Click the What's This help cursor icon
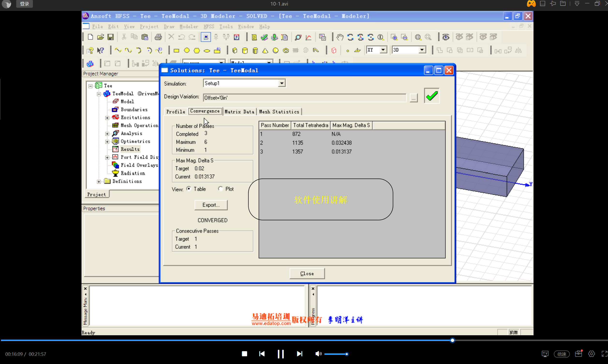Image resolution: width=608 pixels, height=364 pixels. coord(100,50)
